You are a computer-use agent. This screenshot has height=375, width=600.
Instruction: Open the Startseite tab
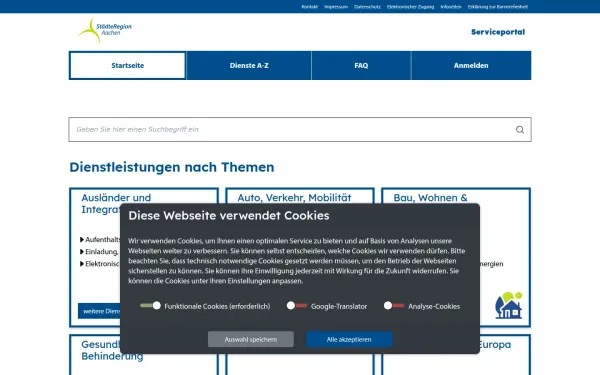[x=127, y=65]
